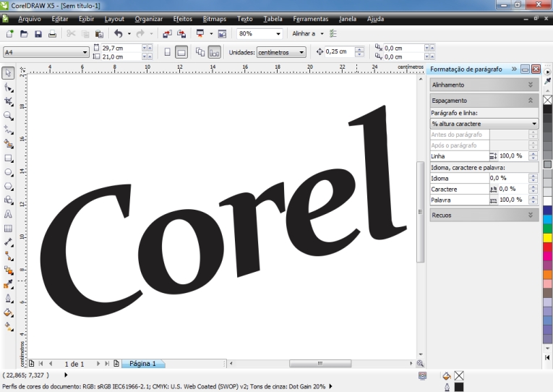Click the Print icon
Viewport: 553px width, 392px height.
pyautogui.click(x=52, y=34)
